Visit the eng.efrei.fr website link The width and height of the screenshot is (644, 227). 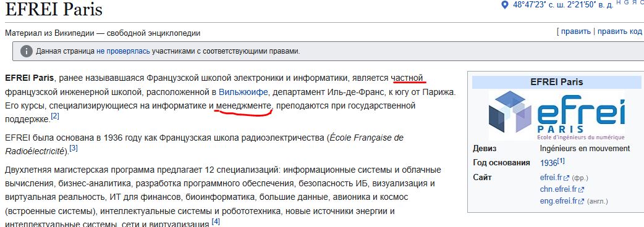pos(559,201)
